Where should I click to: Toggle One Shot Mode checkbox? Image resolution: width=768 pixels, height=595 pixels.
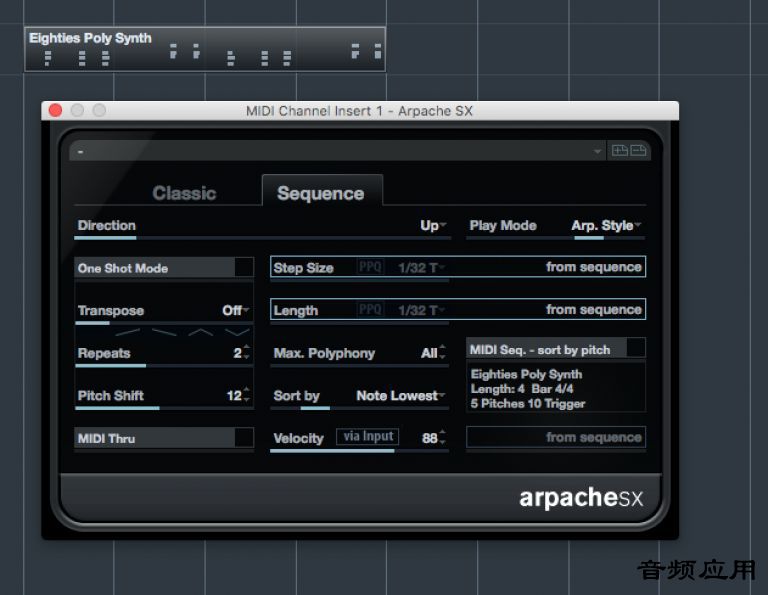[244, 268]
